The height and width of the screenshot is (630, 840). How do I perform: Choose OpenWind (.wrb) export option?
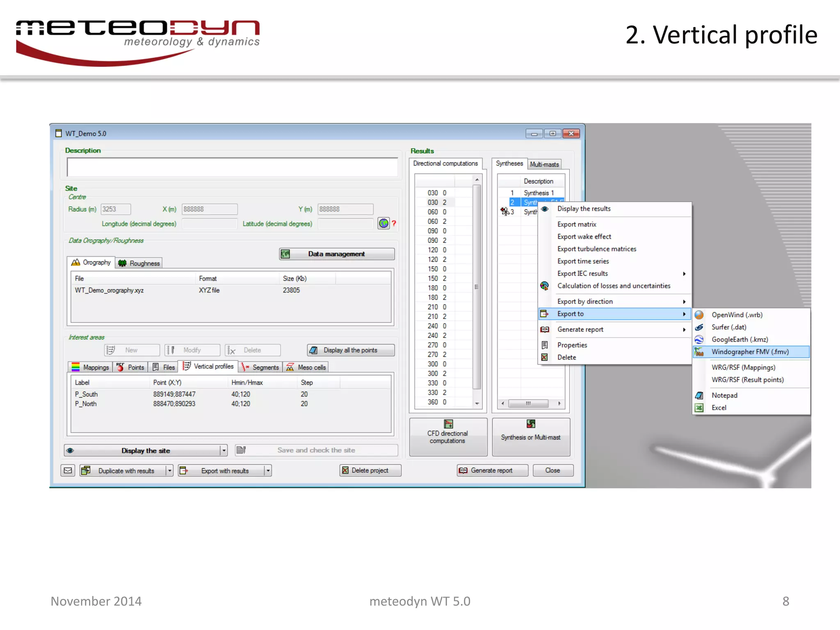[737, 315]
